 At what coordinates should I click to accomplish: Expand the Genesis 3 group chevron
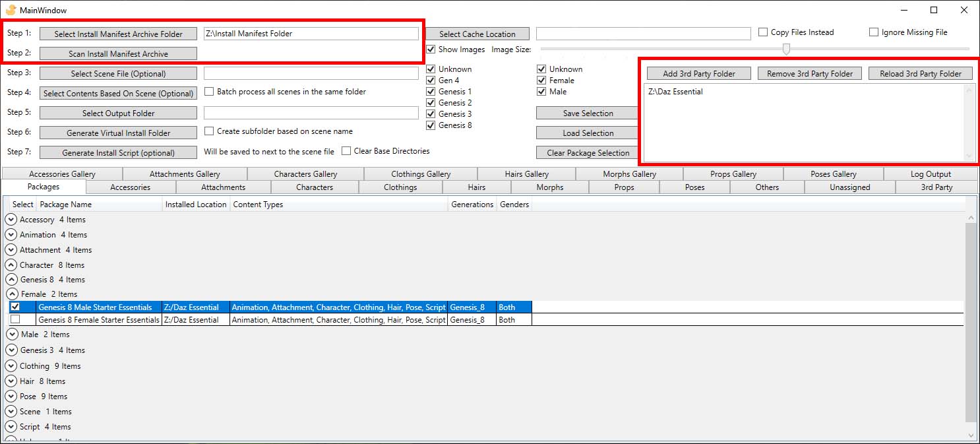click(11, 350)
